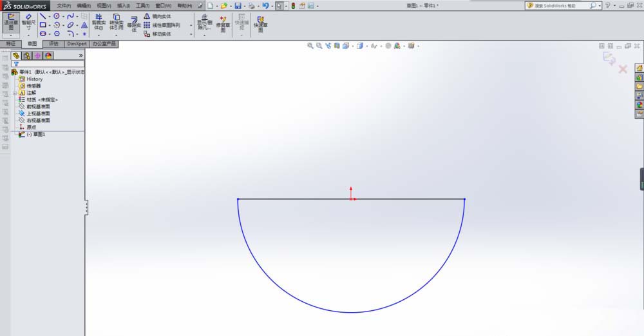Expand the manager panel tabs chevron »
This screenshot has width=644, height=336.
coord(80,55)
